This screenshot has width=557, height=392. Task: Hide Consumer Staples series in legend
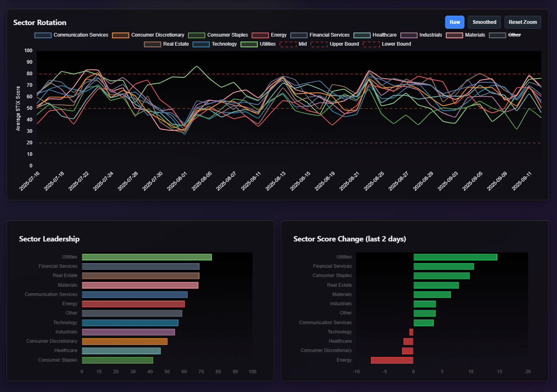pyautogui.click(x=218, y=35)
